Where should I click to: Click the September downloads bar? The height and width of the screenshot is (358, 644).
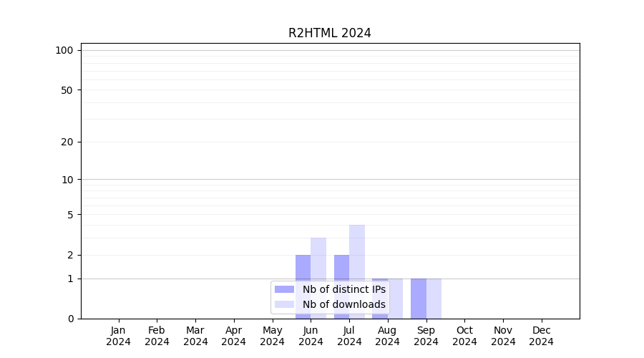(x=434, y=299)
